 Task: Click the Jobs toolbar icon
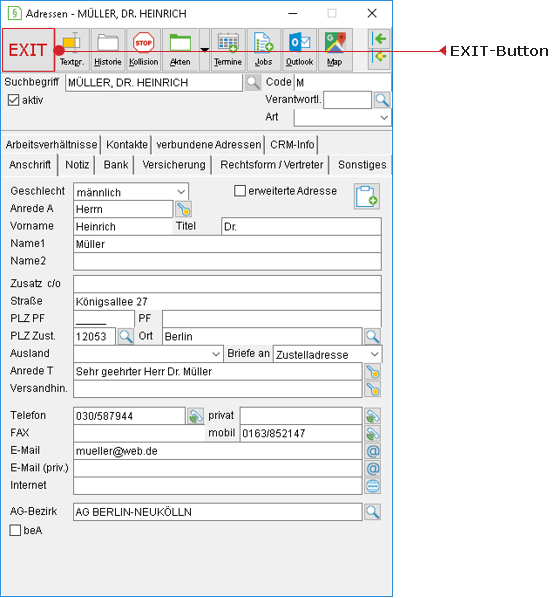pos(264,50)
